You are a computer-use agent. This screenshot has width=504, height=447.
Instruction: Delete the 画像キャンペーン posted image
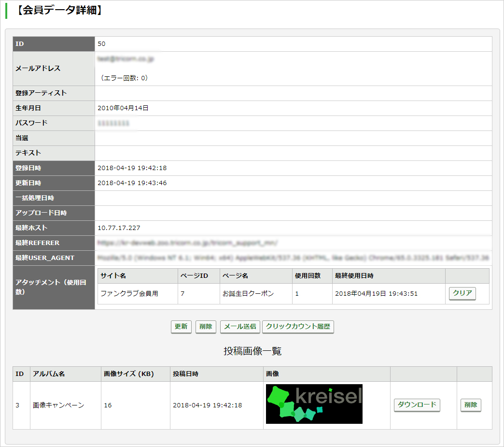(x=471, y=405)
